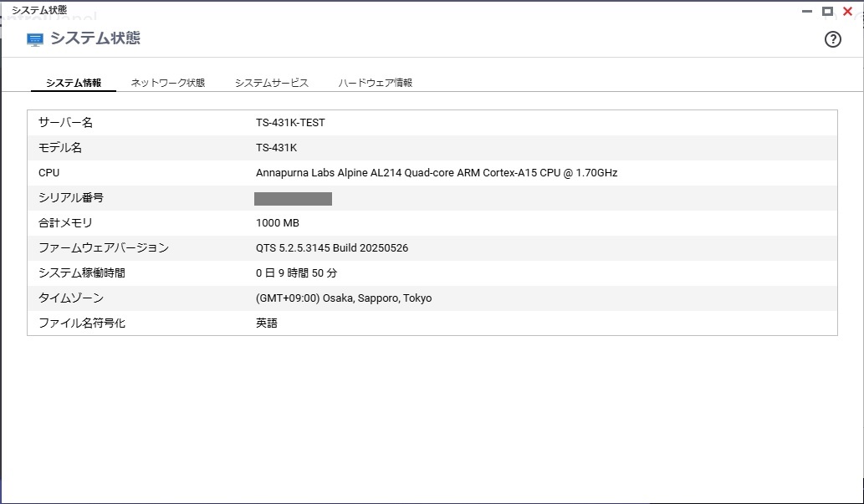864x504 pixels.
Task: Select the uptime value 0 日 9 時間 50 分
Action: tap(296, 273)
